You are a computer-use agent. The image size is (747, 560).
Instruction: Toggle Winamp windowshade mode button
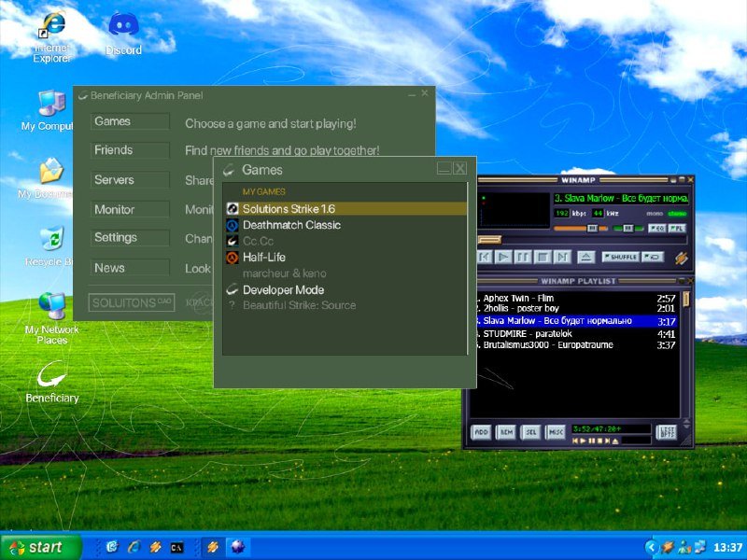click(x=682, y=180)
